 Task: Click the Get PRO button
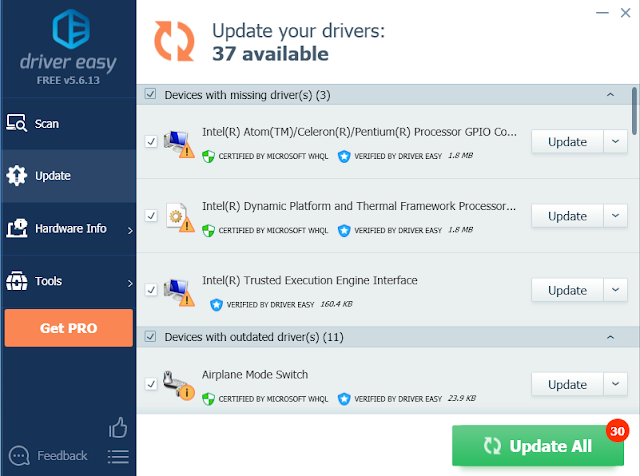69,328
